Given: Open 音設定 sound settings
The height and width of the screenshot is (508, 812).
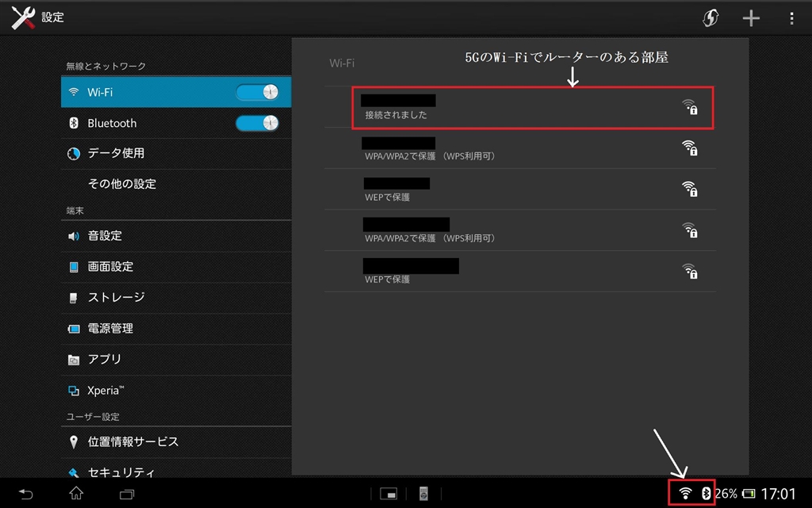Looking at the screenshot, I should tap(176, 236).
